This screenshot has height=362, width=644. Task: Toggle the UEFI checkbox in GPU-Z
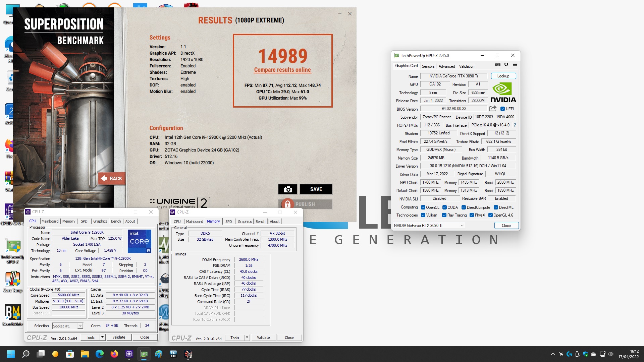click(502, 109)
